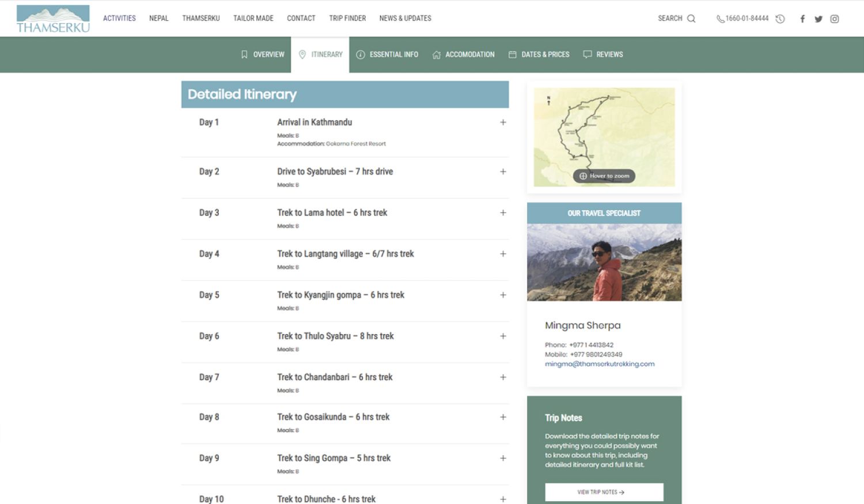This screenshot has height=504, width=864.
Task: Open the Trip Finder menu item
Action: pos(347,18)
